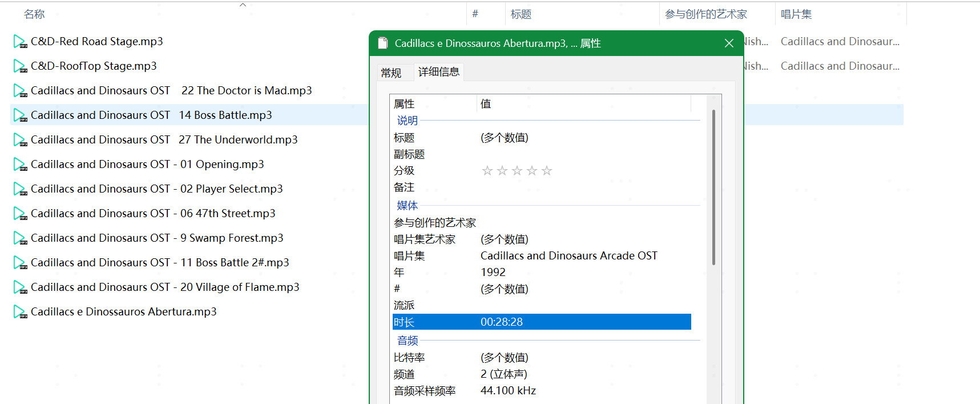
Task: Click the icon for 20 Village of Flame.mp3
Action: pyautogui.click(x=20, y=287)
